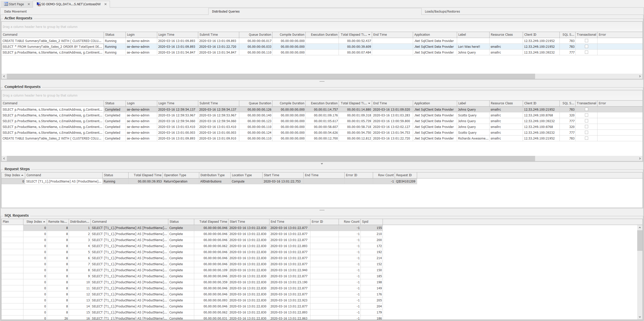Image resolution: width=644 pixels, height=321 pixels.
Task: Switch to the Loads/Backups/Restores tab
Action: [x=442, y=12]
